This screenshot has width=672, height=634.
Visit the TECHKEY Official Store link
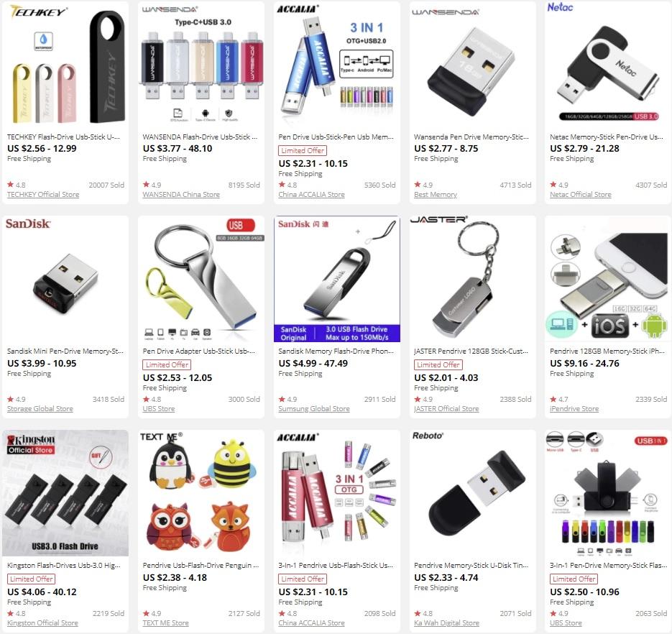(43, 195)
